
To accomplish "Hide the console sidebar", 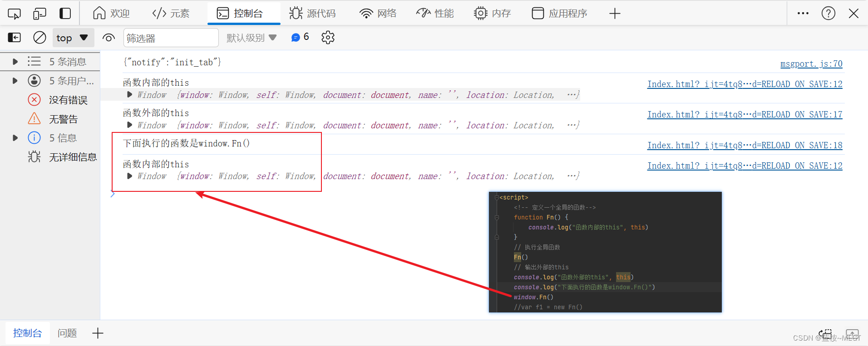I will 15,38.
